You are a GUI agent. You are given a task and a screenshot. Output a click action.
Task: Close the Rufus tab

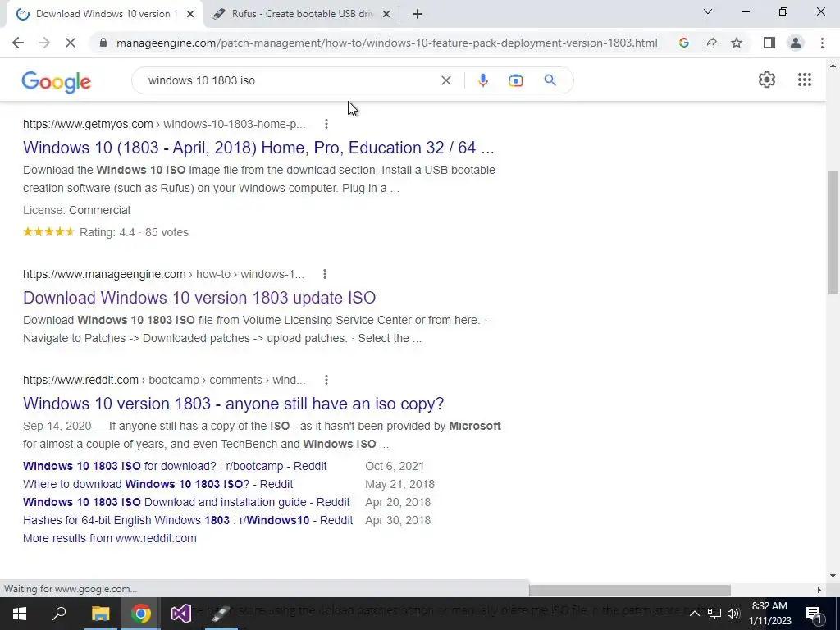click(386, 14)
